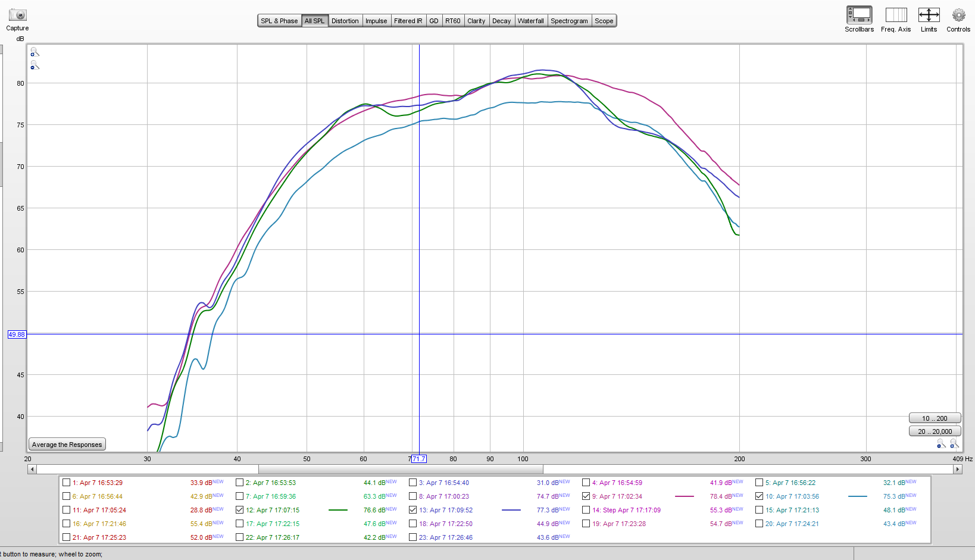The image size is (975, 560).
Task: Click the upper vertical zoom magnifier icon
Action: coord(35,52)
